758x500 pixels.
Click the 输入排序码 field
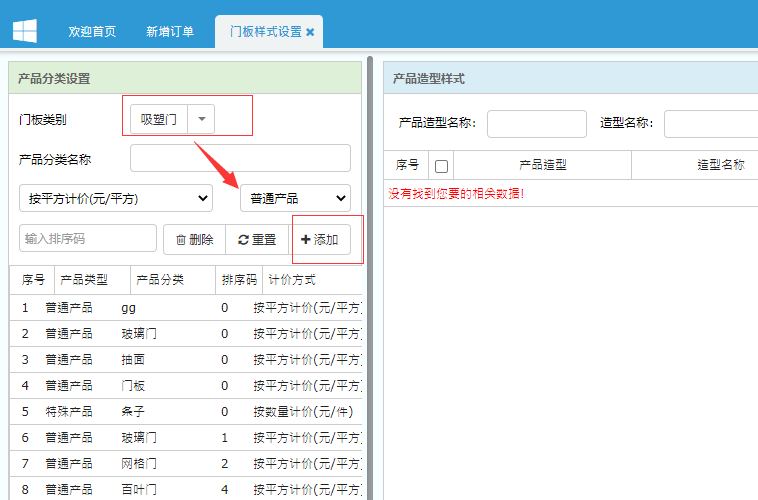(88, 238)
